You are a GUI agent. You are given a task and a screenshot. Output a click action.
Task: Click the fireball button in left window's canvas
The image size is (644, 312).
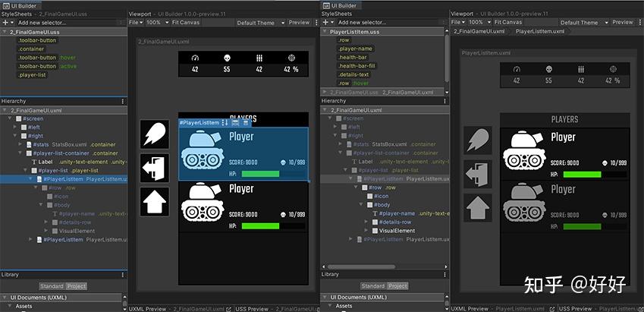[155, 134]
